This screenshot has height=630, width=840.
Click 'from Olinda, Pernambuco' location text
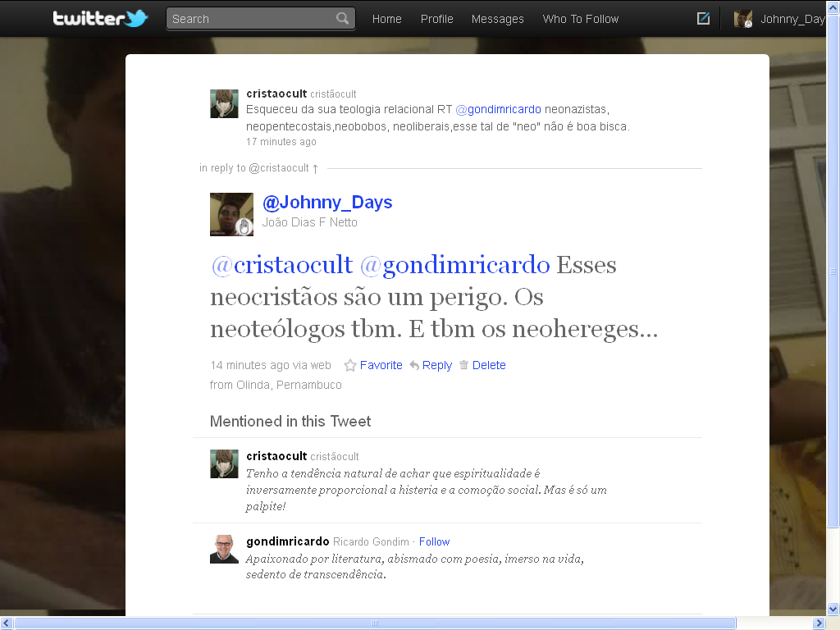(276, 385)
